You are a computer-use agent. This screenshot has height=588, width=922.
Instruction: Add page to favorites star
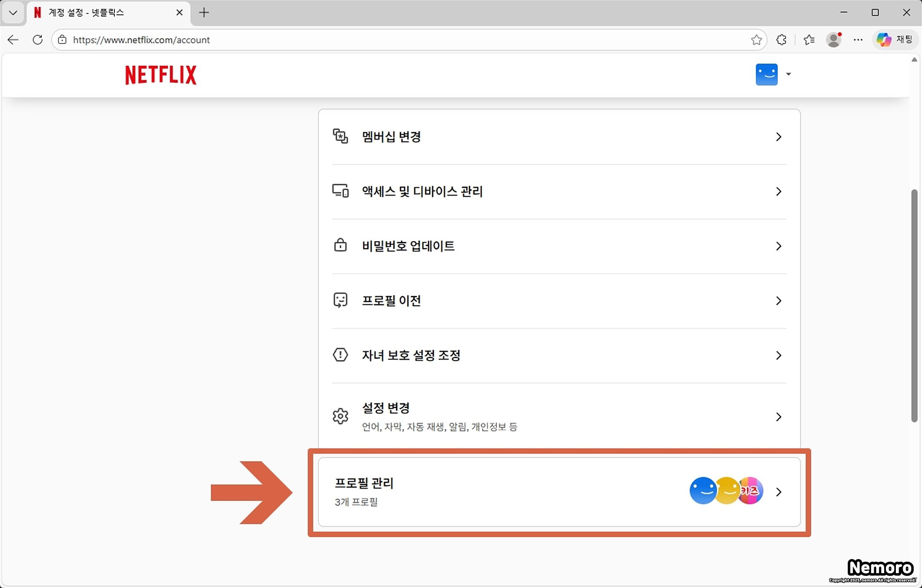click(x=756, y=40)
